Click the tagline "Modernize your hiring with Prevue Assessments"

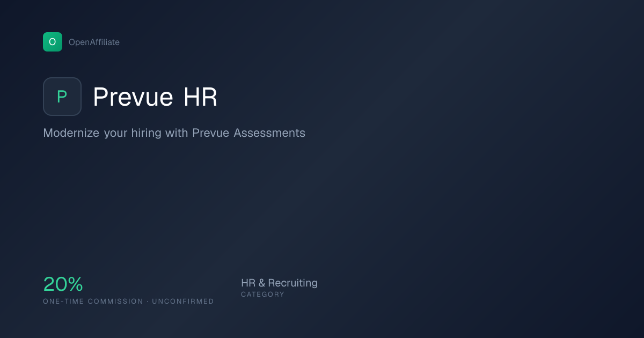pos(174,133)
